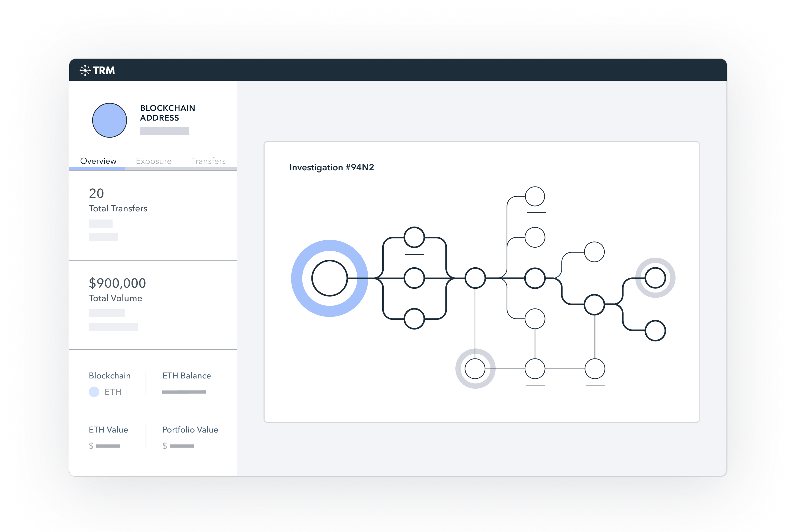Screen dimensions: 796x532
Task: Select the central hub node after the triple branch
Action: (475, 278)
